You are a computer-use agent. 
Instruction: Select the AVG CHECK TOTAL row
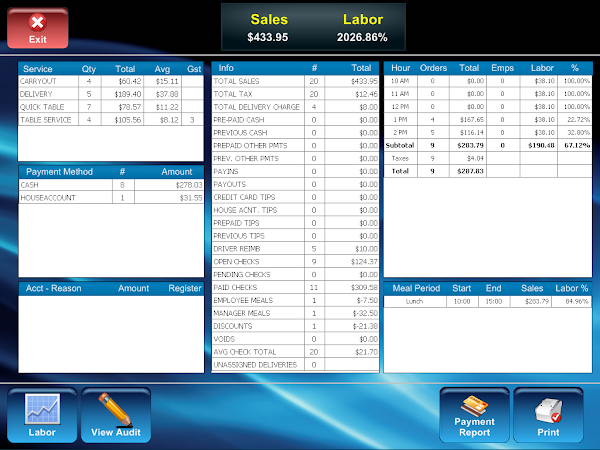(295, 352)
